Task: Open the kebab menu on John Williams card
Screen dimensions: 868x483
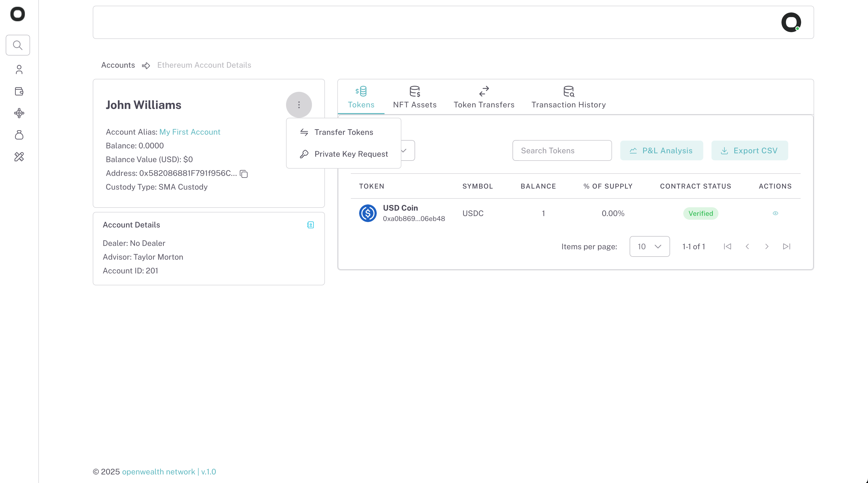Action: [x=299, y=105]
